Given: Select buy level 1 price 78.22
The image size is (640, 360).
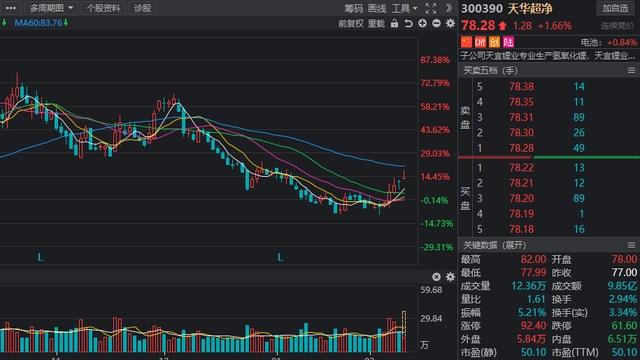Looking at the screenshot, I should tap(521, 167).
